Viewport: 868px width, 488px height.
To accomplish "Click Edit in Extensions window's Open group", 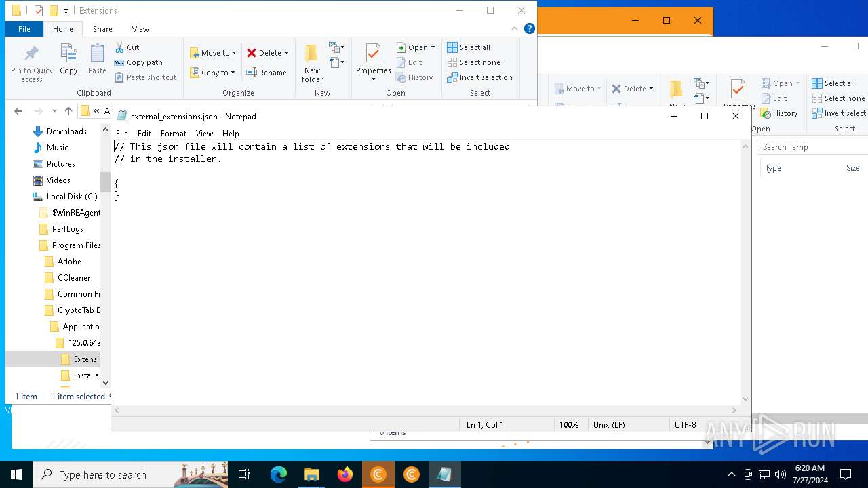I will (x=409, y=62).
